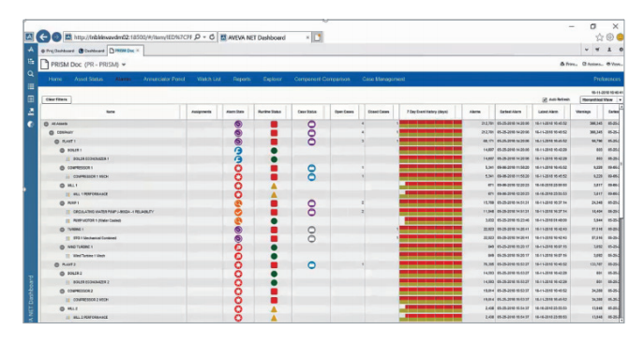Open the Home menu

point(55,79)
